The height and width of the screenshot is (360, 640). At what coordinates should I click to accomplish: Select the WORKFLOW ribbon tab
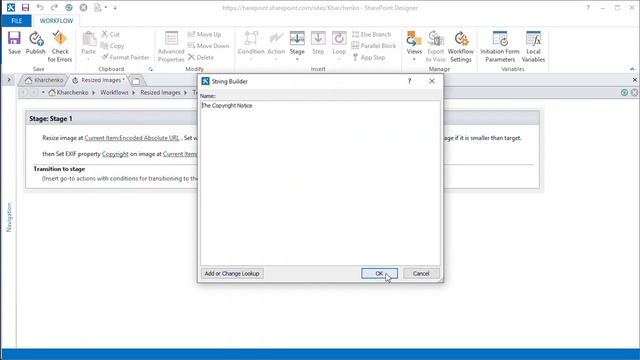tap(56, 21)
